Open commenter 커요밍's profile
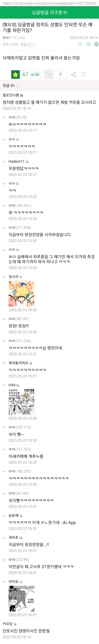The height and width of the screenshot is (644, 99). [x=7, y=624]
